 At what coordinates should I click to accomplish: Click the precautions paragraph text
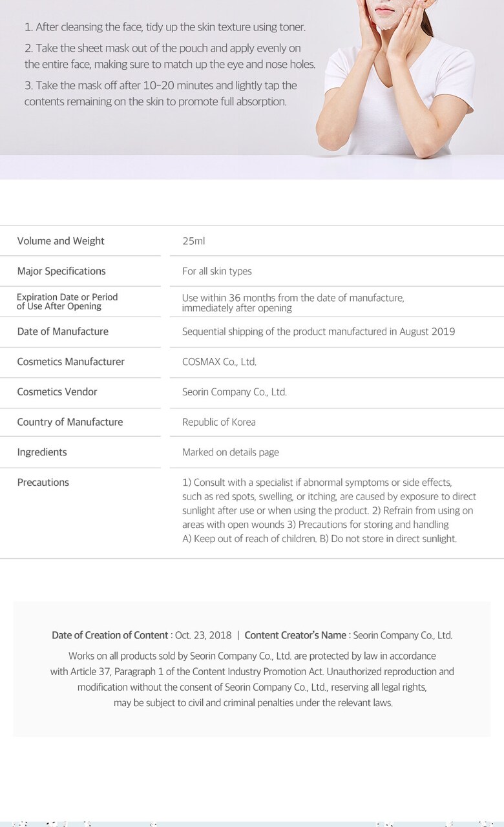(x=328, y=510)
